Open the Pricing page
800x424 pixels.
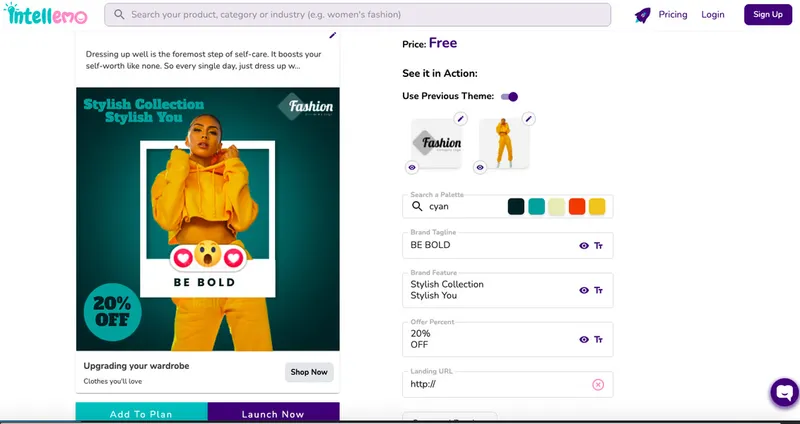[673, 15]
